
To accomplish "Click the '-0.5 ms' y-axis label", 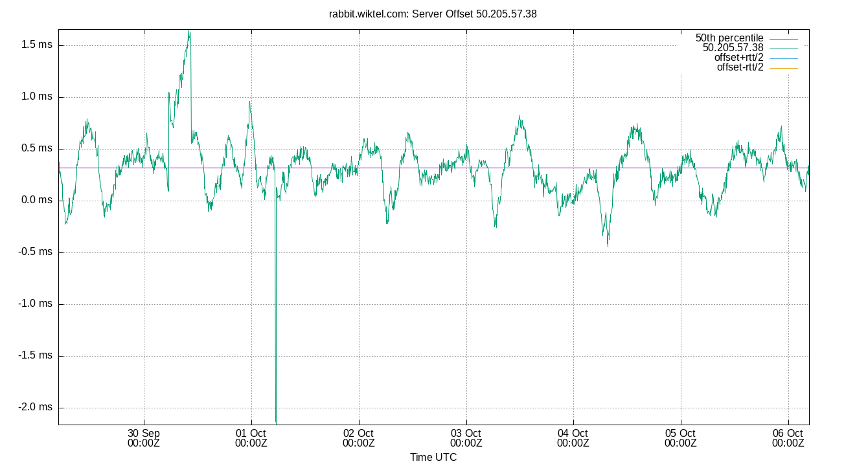I will point(35,252).
